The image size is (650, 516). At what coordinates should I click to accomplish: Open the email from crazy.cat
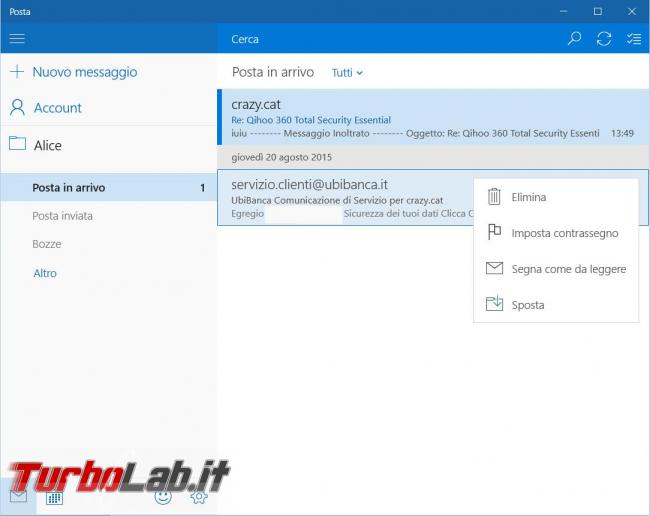point(433,117)
